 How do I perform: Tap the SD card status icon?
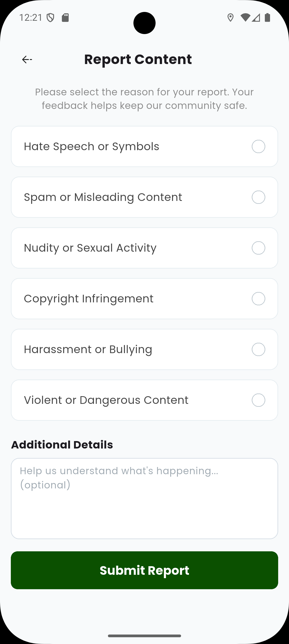(x=65, y=18)
